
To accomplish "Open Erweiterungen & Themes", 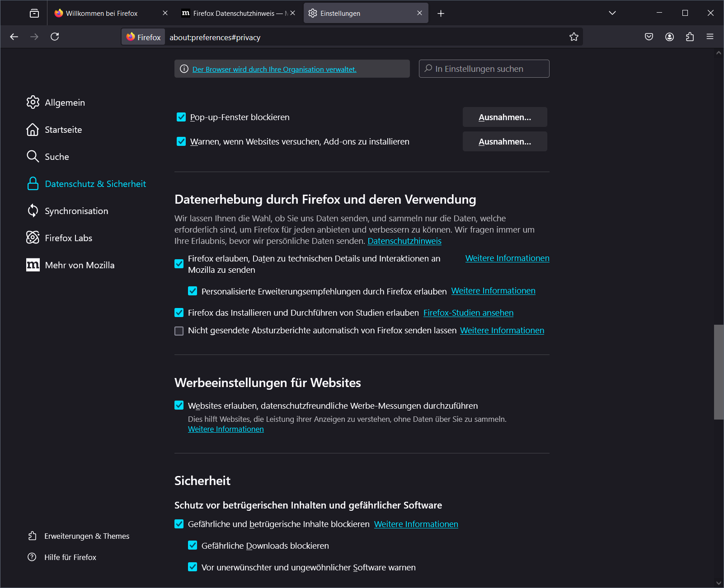I will point(79,536).
